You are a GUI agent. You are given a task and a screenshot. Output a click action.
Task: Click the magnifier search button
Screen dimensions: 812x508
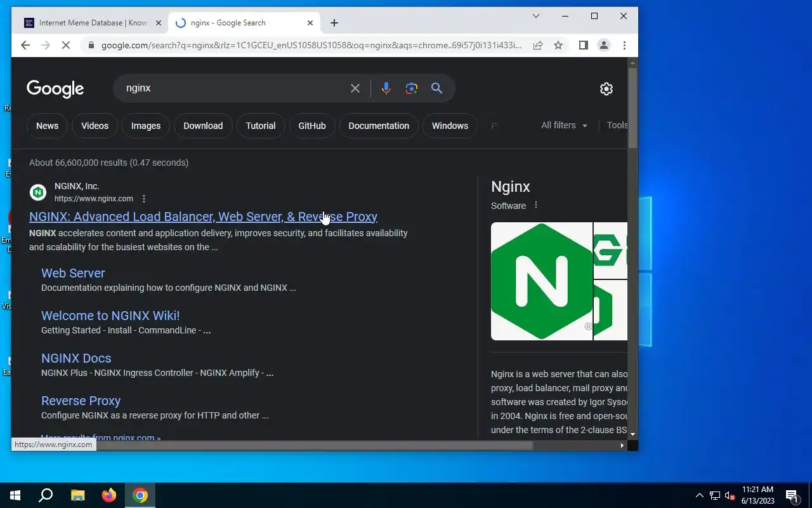click(x=436, y=88)
